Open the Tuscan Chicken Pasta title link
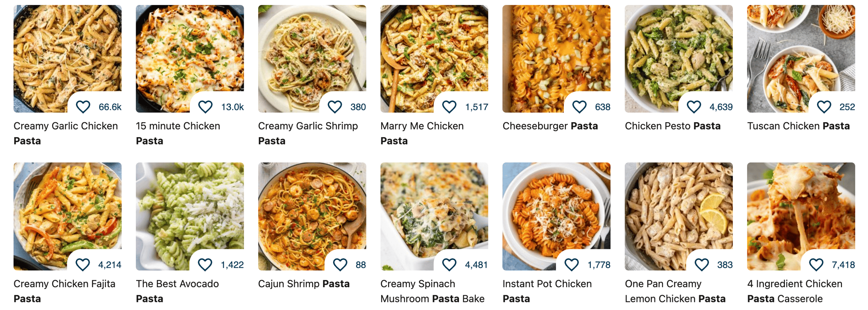868x310 pixels. [798, 126]
